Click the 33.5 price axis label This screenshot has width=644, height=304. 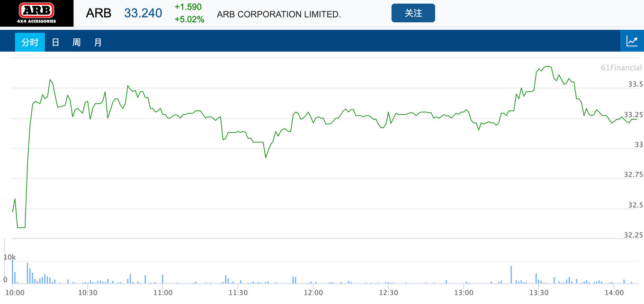coord(635,84)
